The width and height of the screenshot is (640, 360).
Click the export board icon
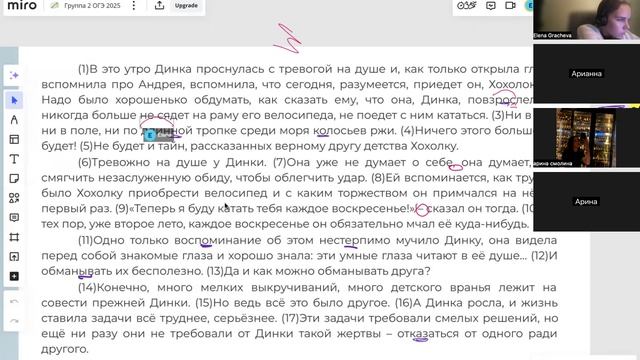tap(160, 5)
